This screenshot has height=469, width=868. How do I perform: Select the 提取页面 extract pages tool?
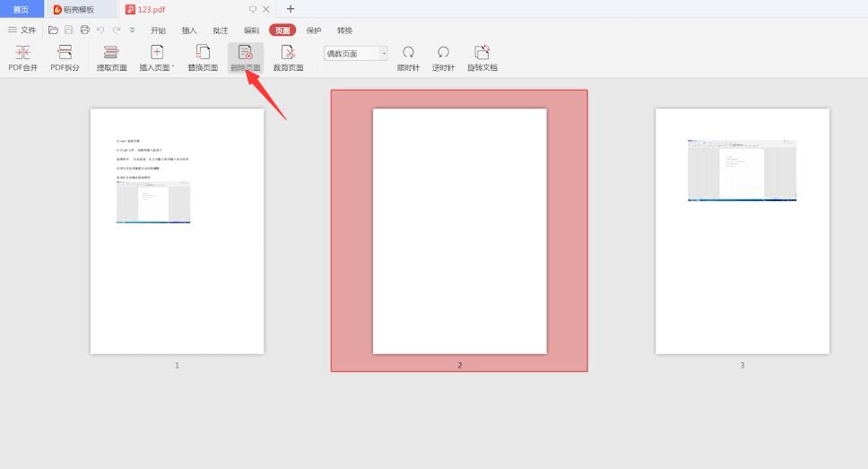click(x=111, y=58)
